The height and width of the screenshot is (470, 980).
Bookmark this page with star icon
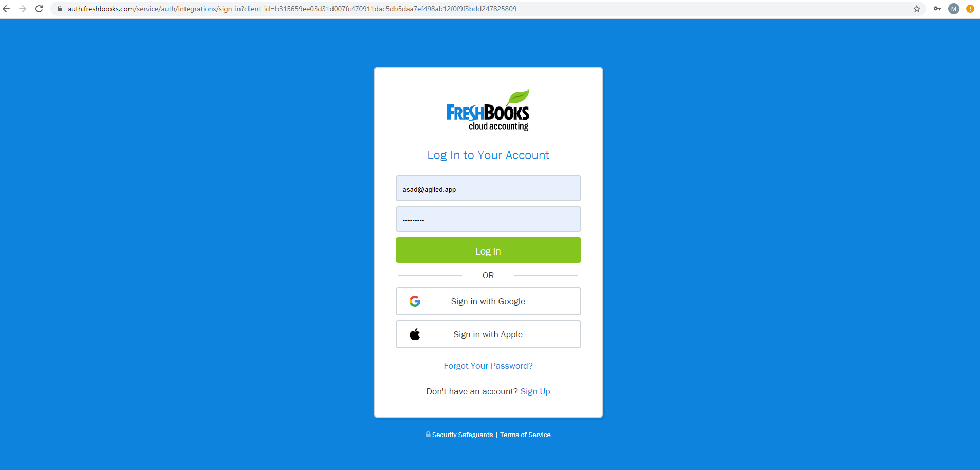[917, 9]
